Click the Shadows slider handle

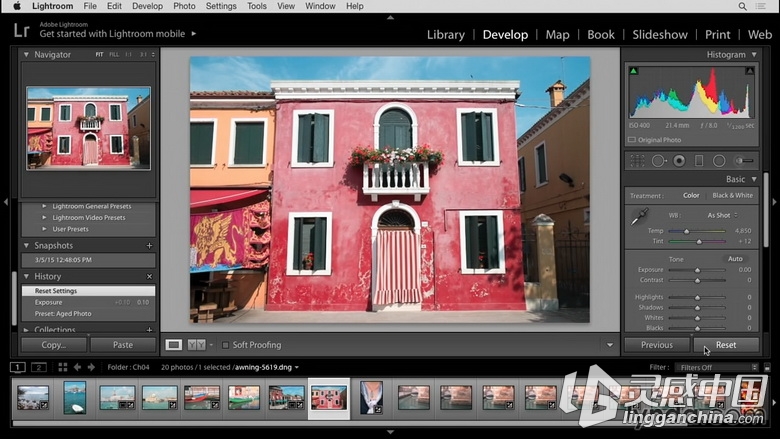point(697,308)
